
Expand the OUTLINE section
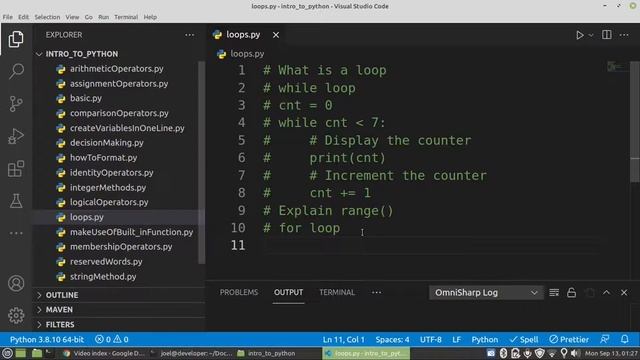coord(62,295)
